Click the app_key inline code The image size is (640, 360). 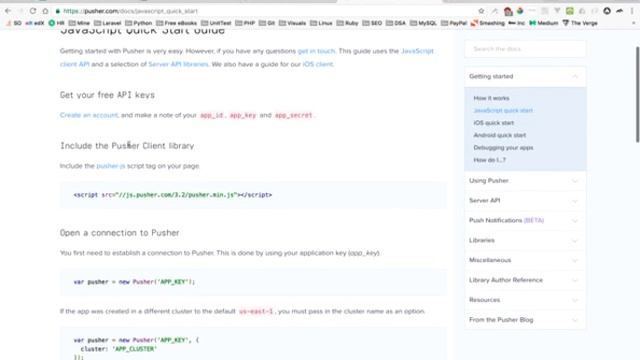click(243, 116)
